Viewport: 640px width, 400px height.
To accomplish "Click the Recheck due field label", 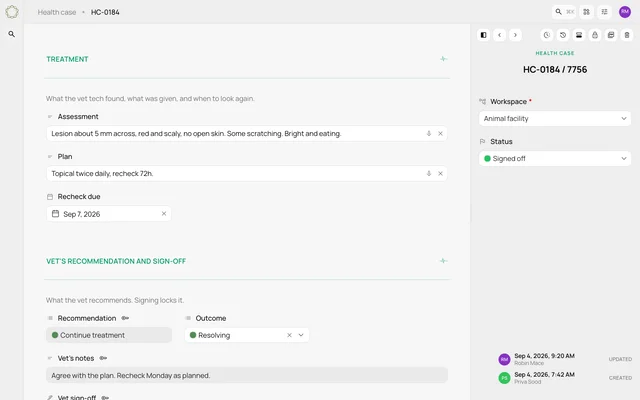I will (x=79, y=197).
